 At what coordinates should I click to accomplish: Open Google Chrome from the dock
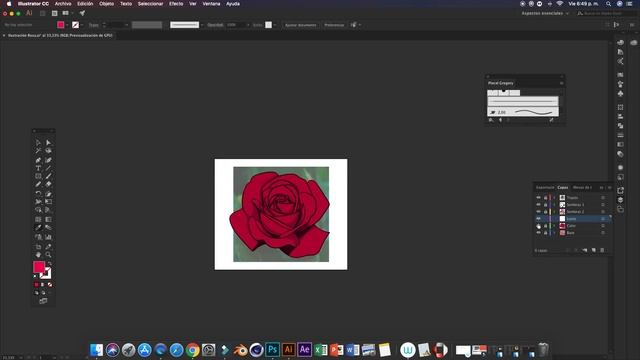[x=193, y=350]
